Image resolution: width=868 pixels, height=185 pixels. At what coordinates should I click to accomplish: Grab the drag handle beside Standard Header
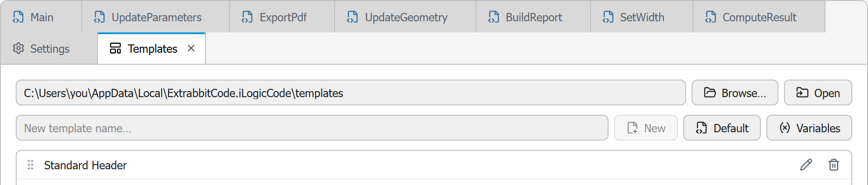click(30, 165)
